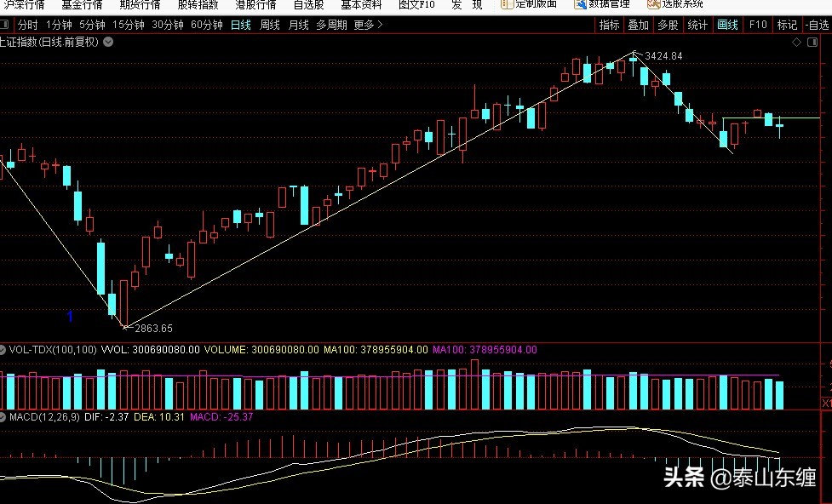Image resolution: width=832 pixels, height=504 pixels.
Task: Open the 数据管理 data management icon
Action: pyautogui.click(x=580, y=4)
